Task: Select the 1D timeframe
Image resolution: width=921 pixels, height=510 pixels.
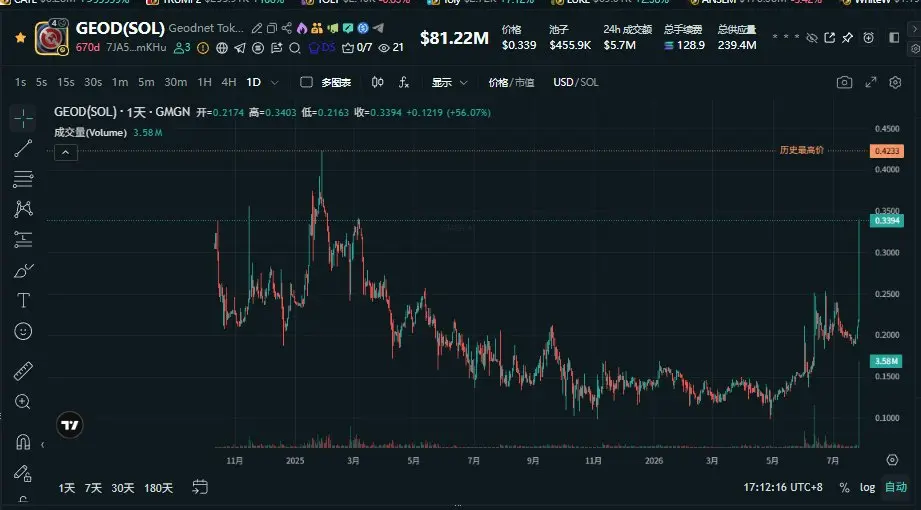Action: click(x=254, y=82)
